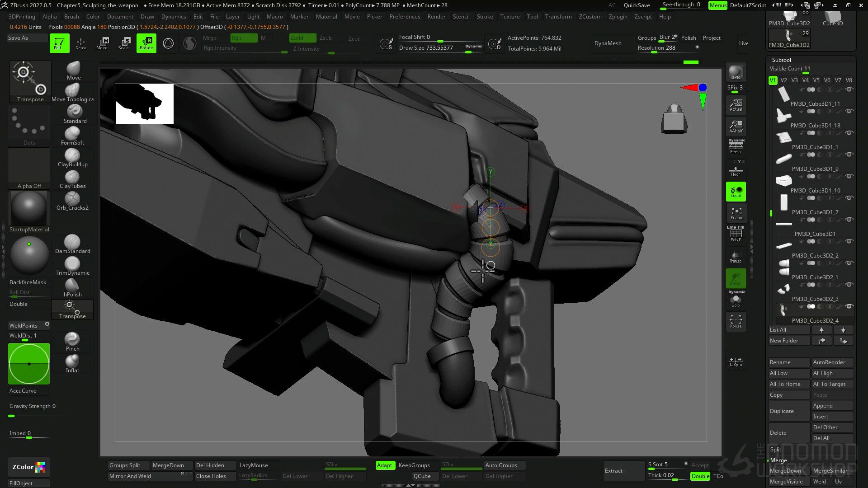Click the DynaMesh button
Viewport: 868px width, 488px height.
pyautogui.click(x=608, y=43)
